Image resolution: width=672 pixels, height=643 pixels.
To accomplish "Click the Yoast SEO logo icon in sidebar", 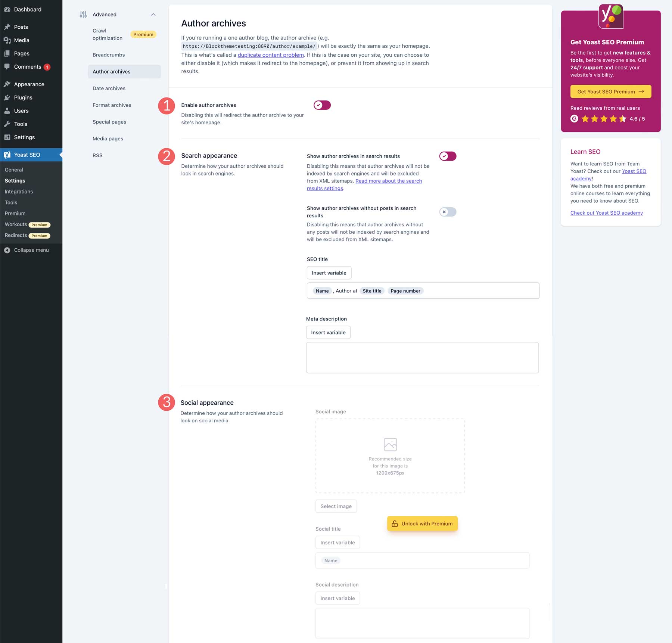I will [x=7, y=155].
